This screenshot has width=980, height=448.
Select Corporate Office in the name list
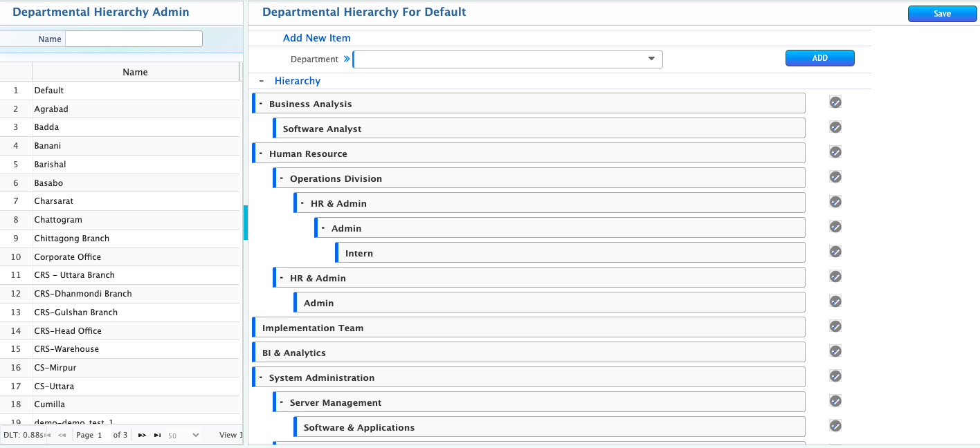click(68, 257)
